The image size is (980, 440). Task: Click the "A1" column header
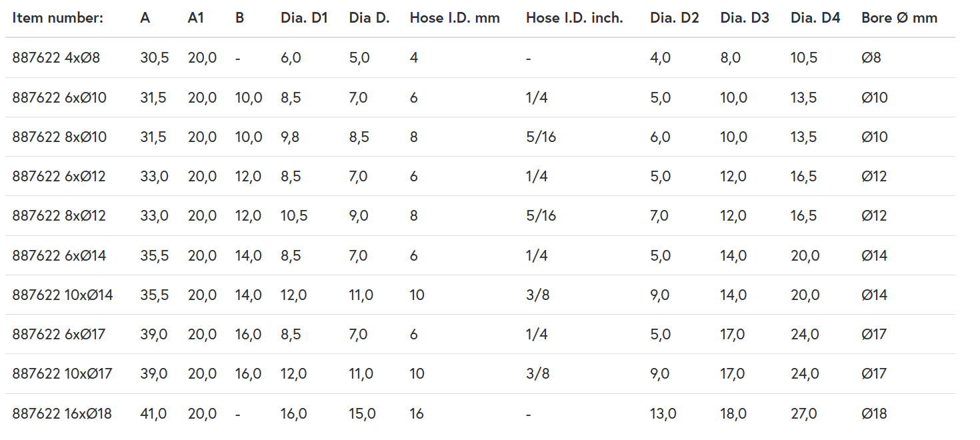(x=196, y=18)
